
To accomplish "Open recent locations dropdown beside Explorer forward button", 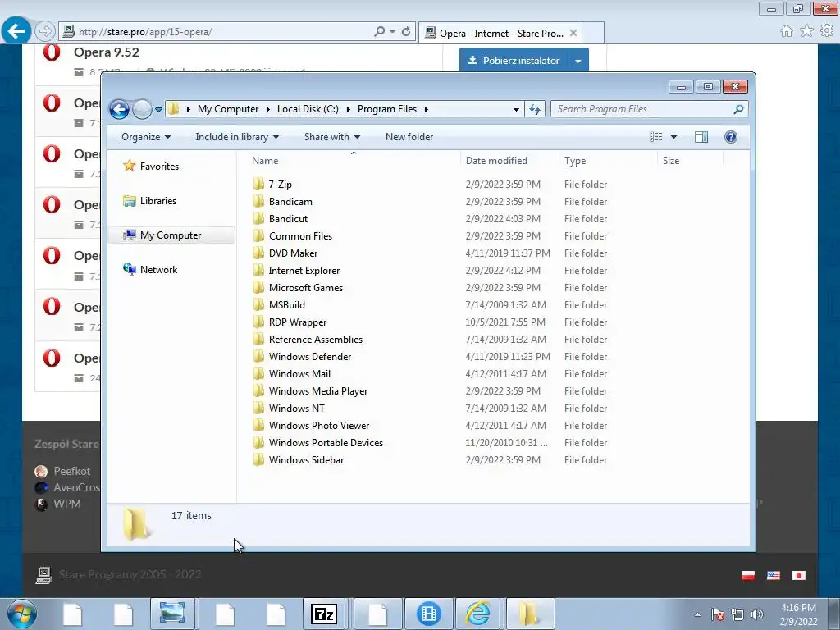I will tap(158, 109).
